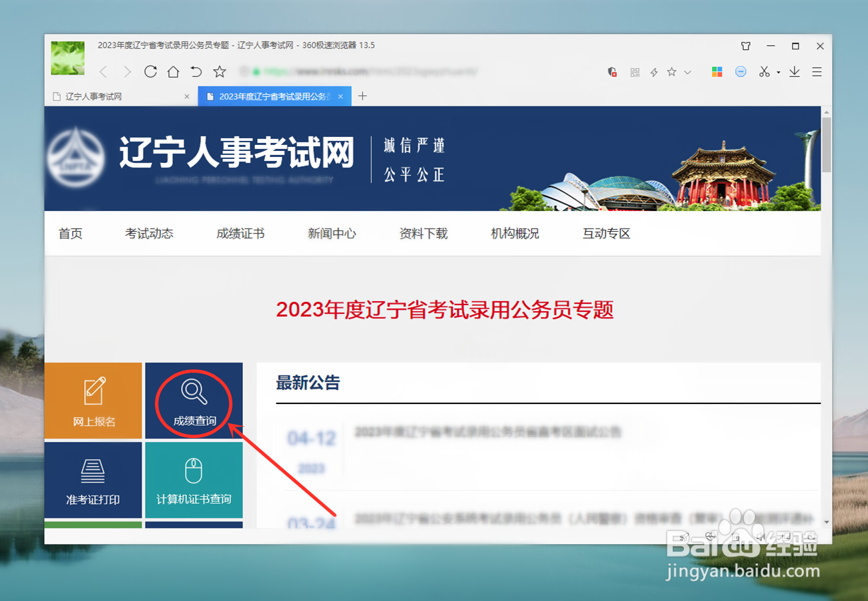Screen dimensions: 868x601
Task: Close the active 2023年度 tab
Action: point(341,97)
